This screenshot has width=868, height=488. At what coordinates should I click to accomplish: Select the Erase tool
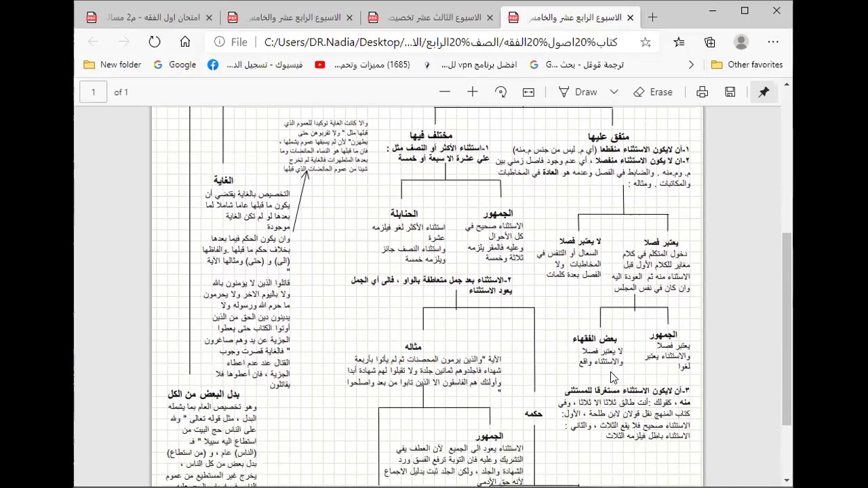pos(653,92)
